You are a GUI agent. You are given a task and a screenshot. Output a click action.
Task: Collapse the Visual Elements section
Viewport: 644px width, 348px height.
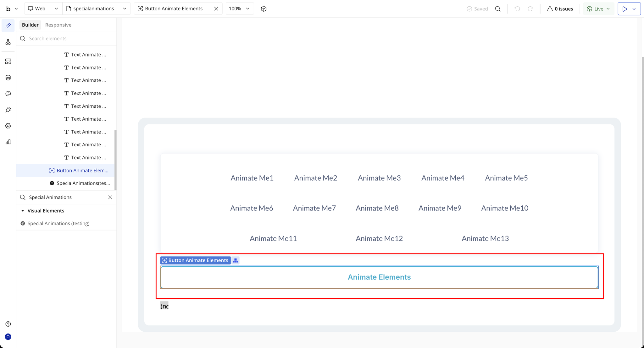click(23, 211)
